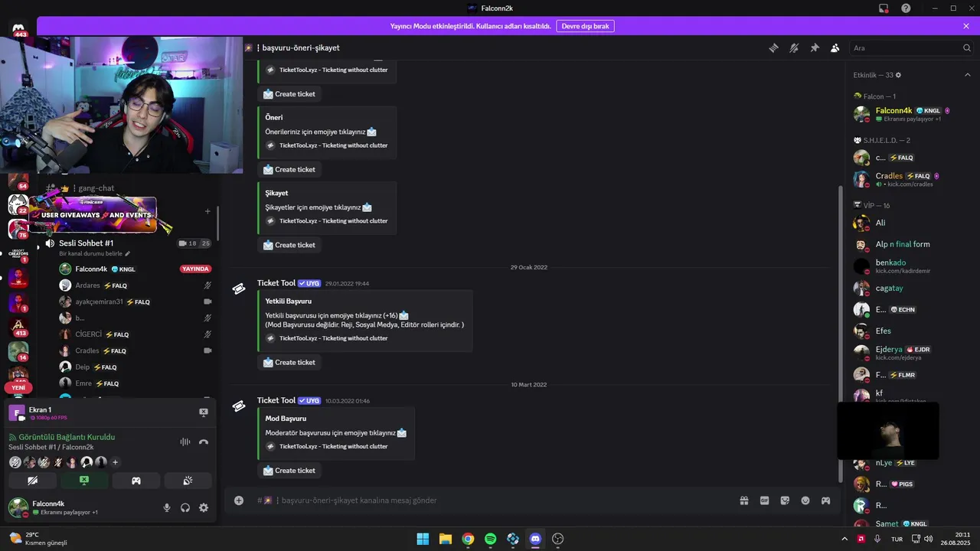
Task: Open Spotify from the taskbar
Action: point(490,539)
